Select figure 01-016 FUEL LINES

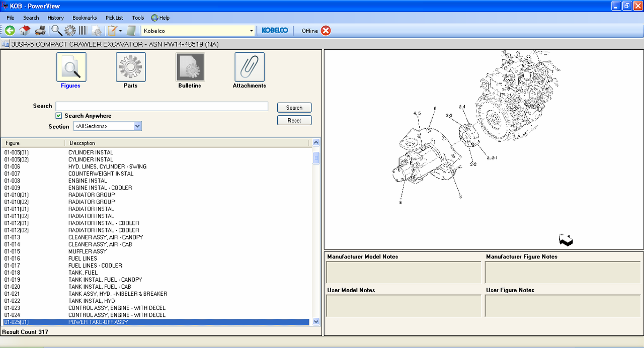click(156, 258)
